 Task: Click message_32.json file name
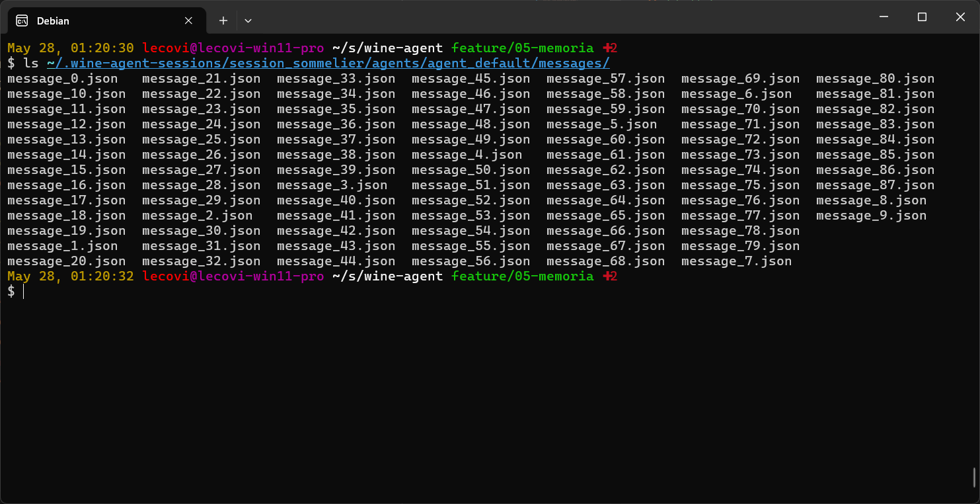pyautogui.click(x=201, y=261)
